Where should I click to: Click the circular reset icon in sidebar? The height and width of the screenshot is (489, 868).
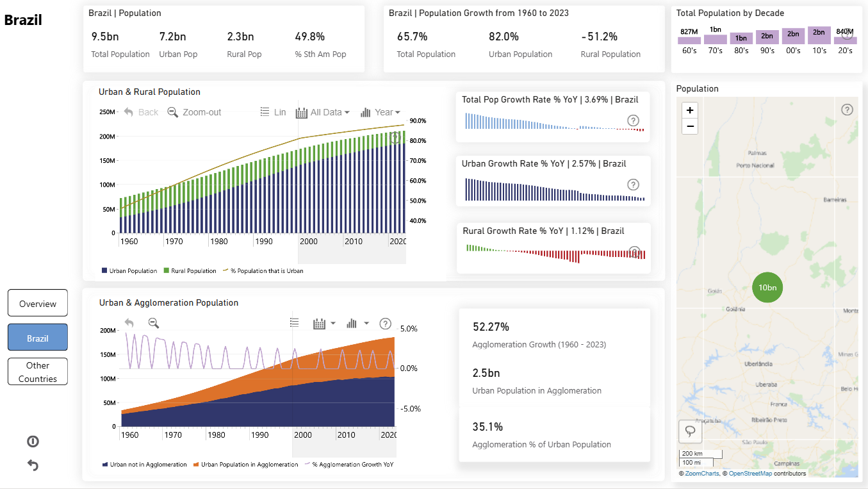(x=33, y=441)
